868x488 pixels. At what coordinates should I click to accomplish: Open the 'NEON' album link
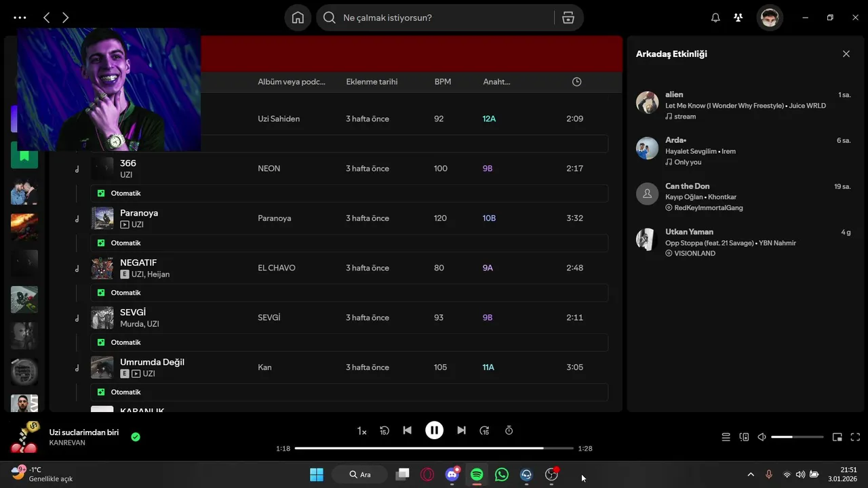(269, 169)
